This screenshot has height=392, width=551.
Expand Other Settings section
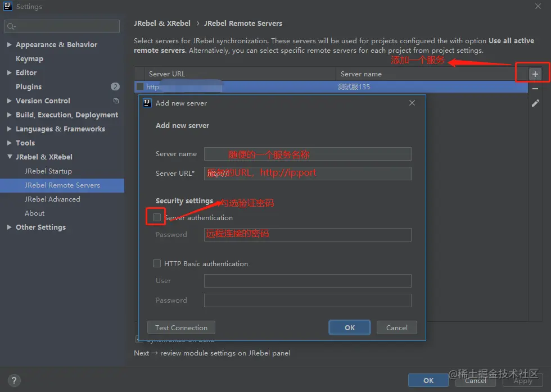pyautogui.click(x=10, y=227)
